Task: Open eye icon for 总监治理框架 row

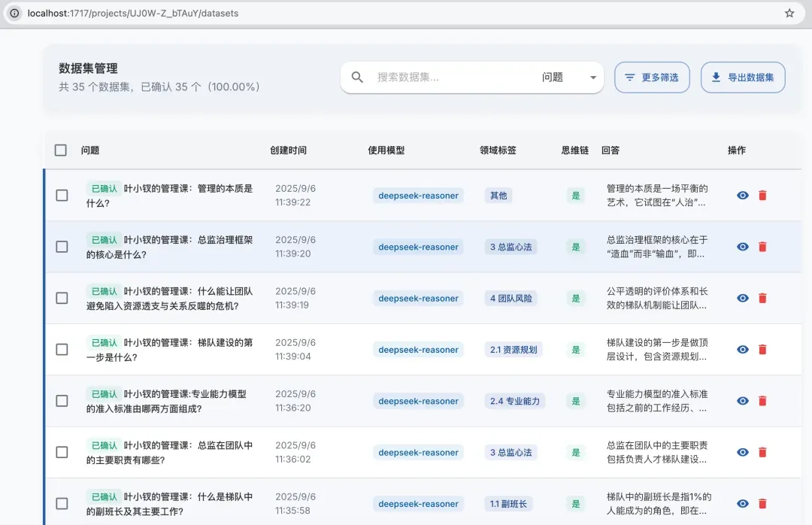Action: (x=743, y=247)
